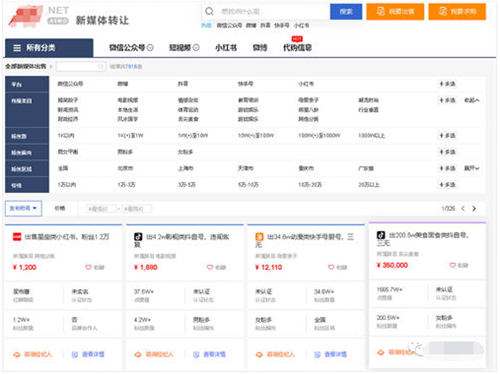Select the ¥350,000 price text

(392, 265)
